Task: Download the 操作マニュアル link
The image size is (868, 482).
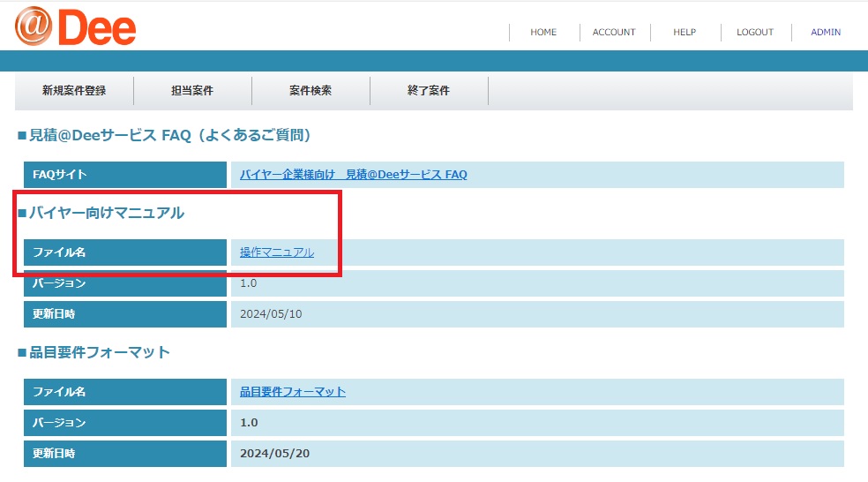Action: pyautogui.click(x=277, y=252)
